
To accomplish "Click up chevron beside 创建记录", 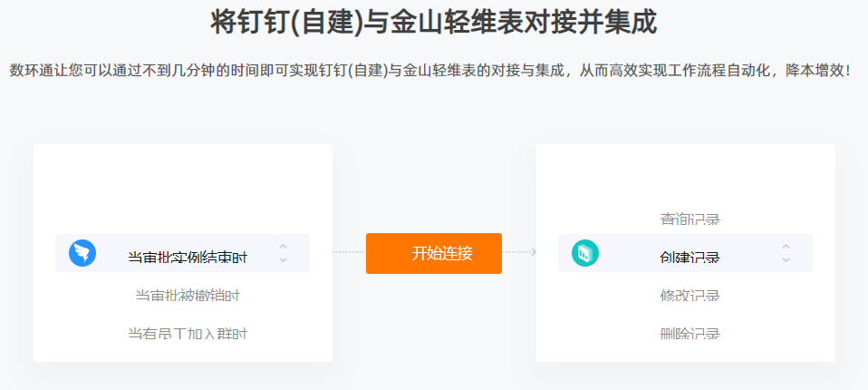I will 786,247.
